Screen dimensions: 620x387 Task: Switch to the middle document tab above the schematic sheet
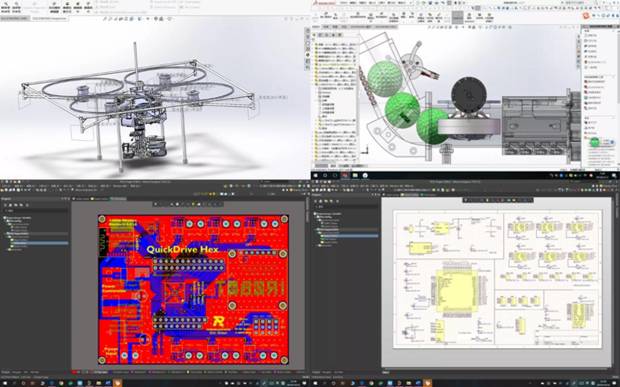click(410, 194)
